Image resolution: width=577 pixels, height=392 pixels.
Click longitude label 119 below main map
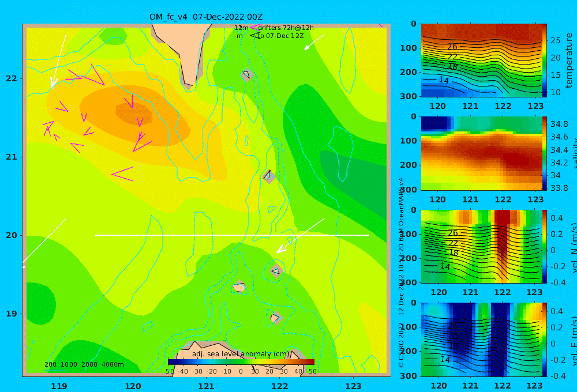tap(59, 386)
